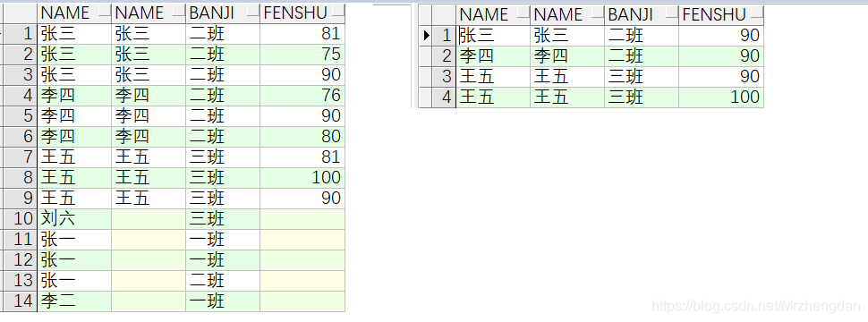
Task: Select row number 7 in left grid
Action: tap(21, 157)
